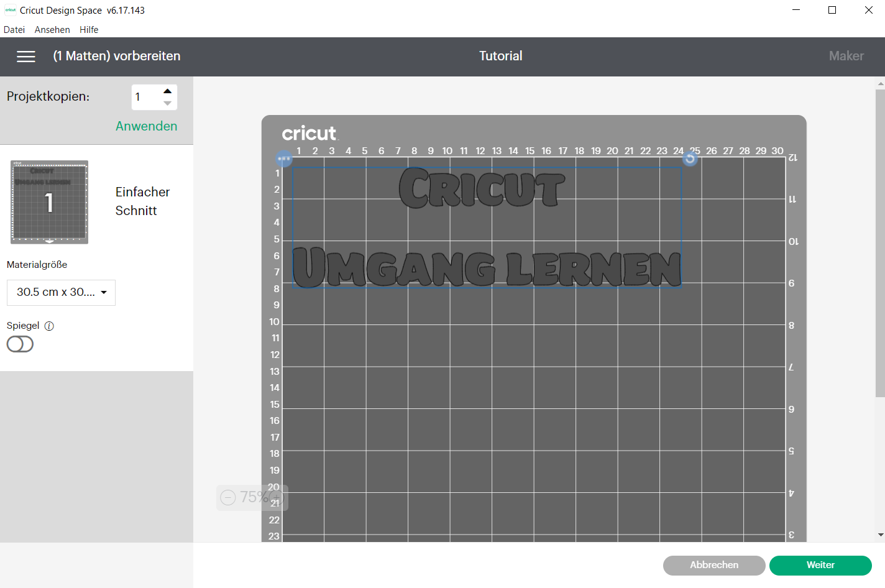The width and height of the screenshot is (885, 588).
Task: Zoom out with the minus icon
Action: point(228,497)
